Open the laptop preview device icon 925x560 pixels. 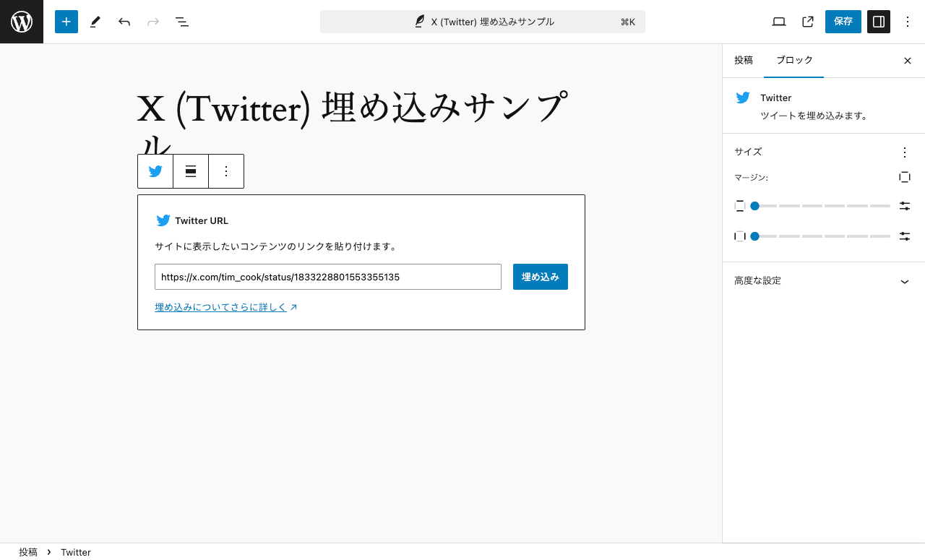click(779, 22)
